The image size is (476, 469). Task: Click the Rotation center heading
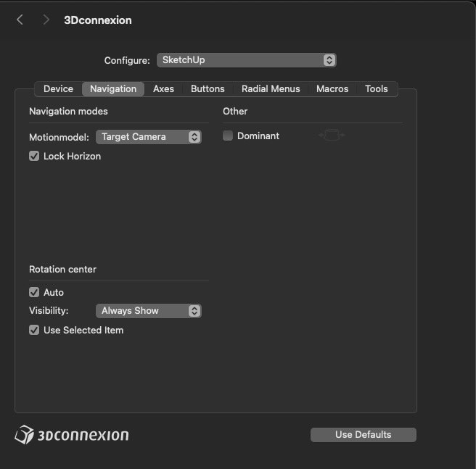coord(62,270)
